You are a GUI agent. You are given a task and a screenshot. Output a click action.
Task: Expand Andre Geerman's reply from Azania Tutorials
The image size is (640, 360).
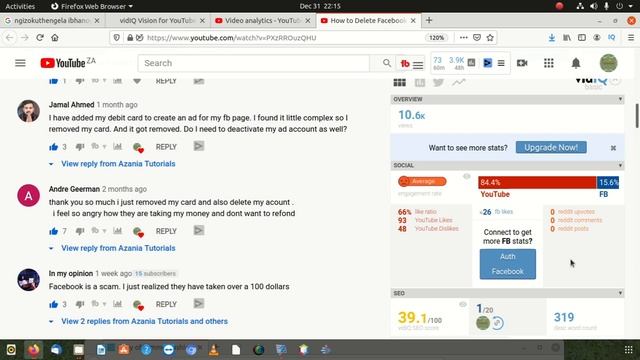[x=118, y=248]
